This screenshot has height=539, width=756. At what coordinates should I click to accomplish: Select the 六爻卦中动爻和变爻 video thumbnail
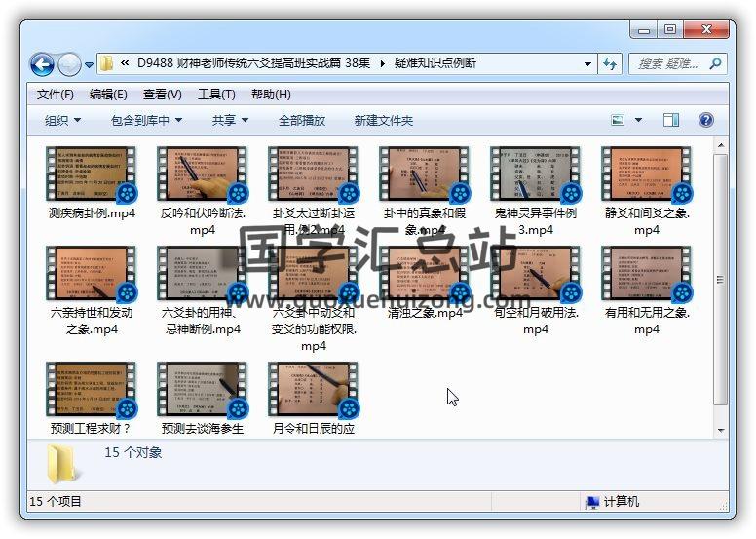pyautogui.click(x=314, y=274)
